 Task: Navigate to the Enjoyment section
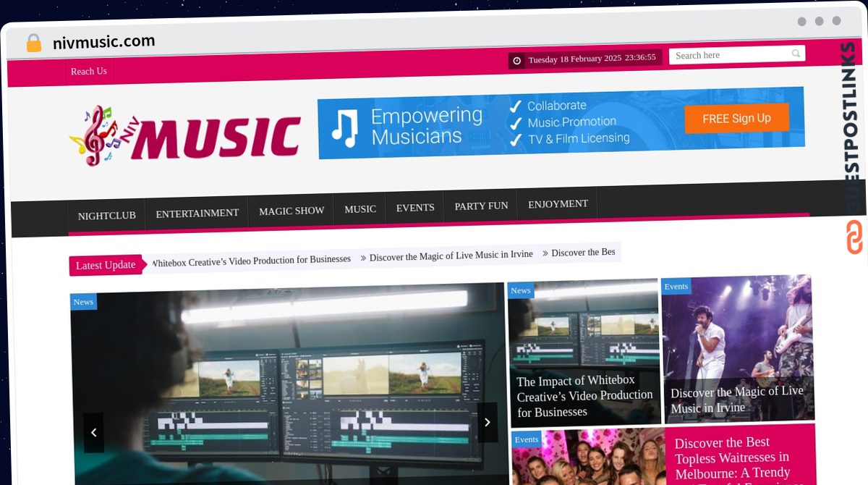click(x=558, y=204)
